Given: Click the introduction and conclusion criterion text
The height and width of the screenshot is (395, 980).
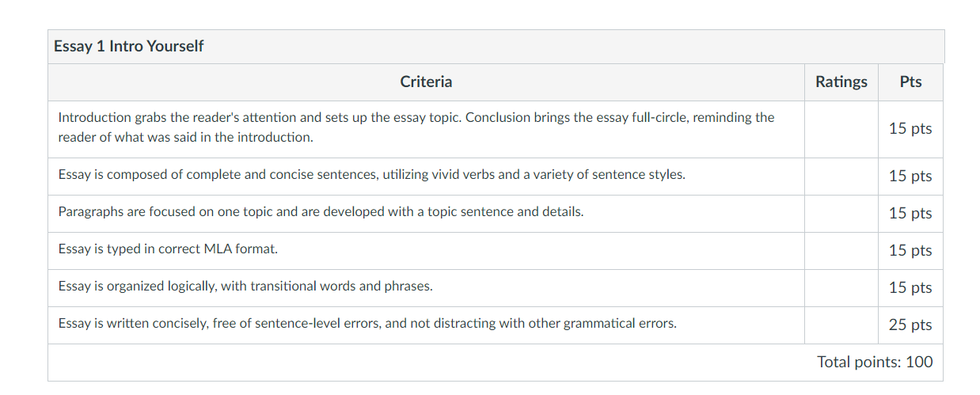Looking at the screenshot, I should click(x=416, y=127).
